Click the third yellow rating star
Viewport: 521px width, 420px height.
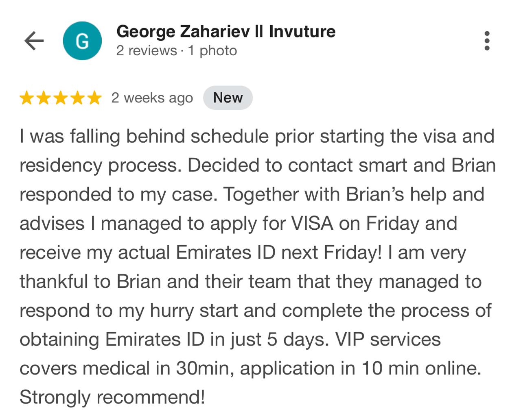click(x=61, y=98)
